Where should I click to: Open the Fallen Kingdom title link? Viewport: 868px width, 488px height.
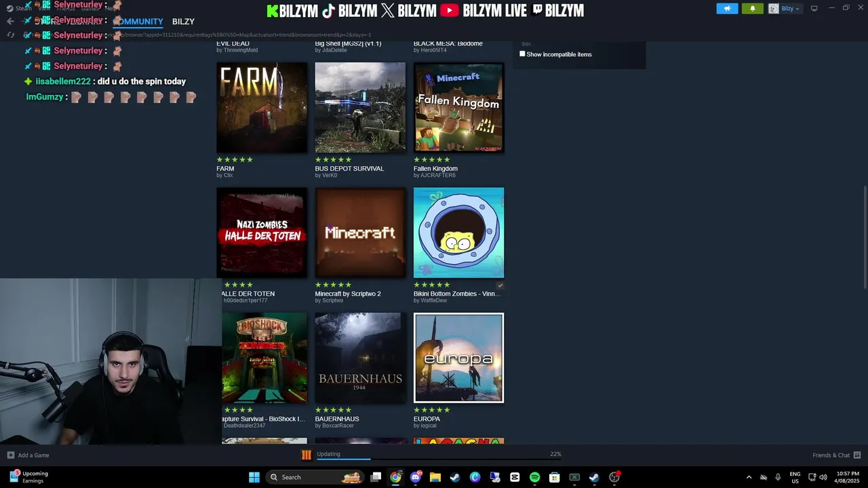point(435,169)
